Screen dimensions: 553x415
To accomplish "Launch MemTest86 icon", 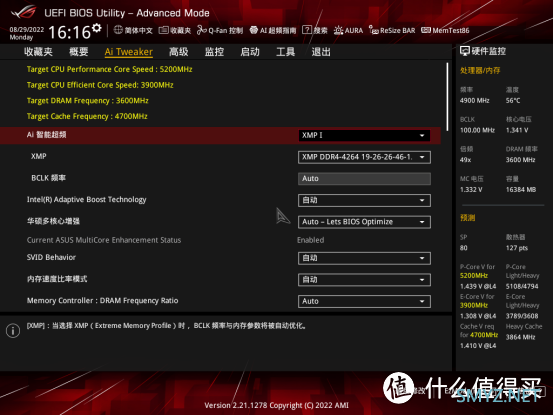I will [x=426, y=30].
